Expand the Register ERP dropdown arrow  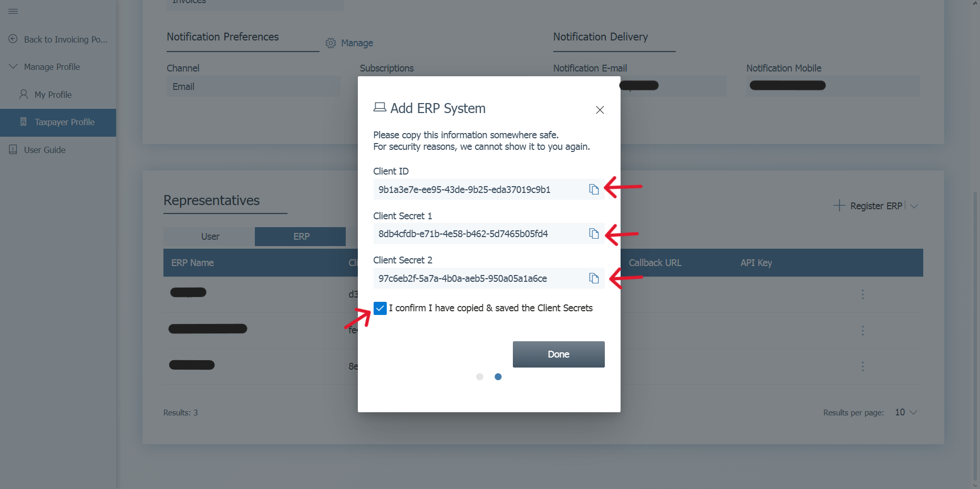click(914, 206)
